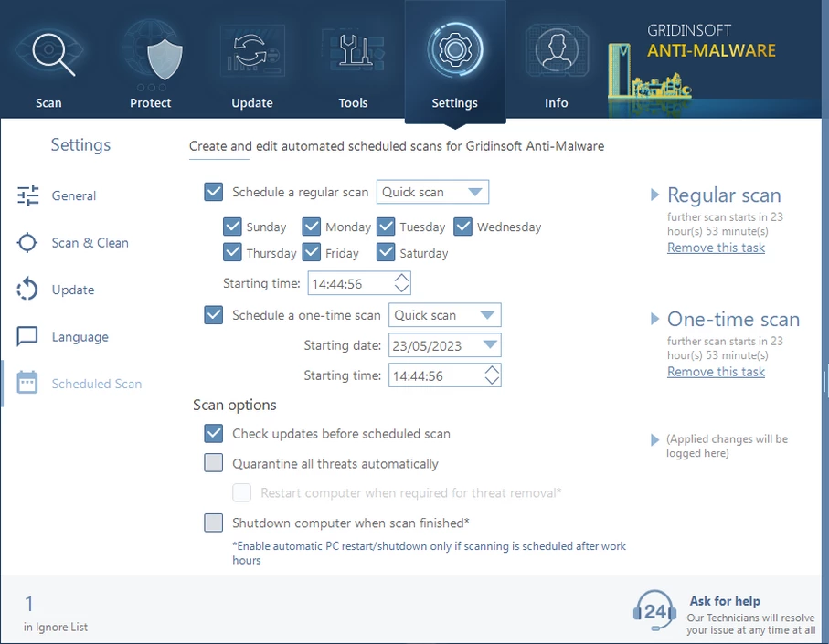Select the Tools wrench icon

pyautogui.click(x=353, y=53)
